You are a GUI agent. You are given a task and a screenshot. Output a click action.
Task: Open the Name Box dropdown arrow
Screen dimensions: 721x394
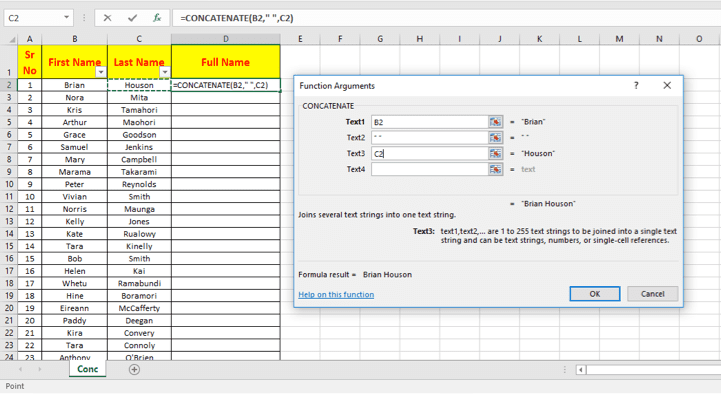point(67,17)
